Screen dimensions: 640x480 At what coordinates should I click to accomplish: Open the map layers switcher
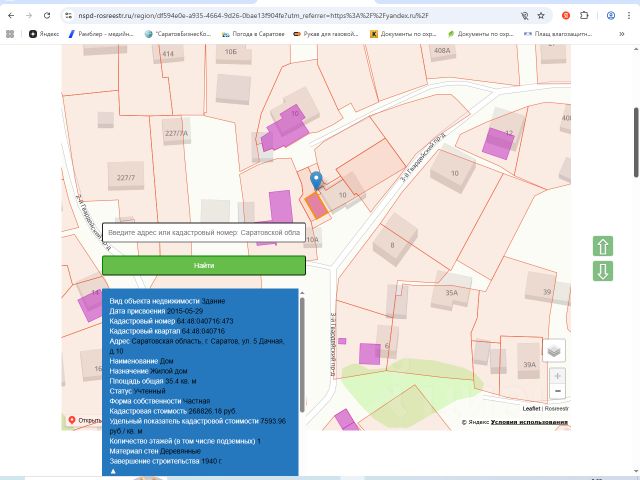[555, 350]
